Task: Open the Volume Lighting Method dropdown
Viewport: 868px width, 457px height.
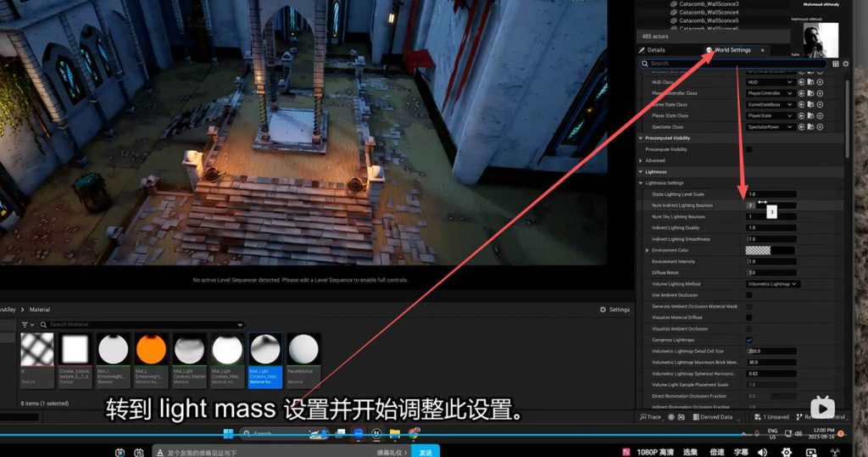Action: tap(771, 284)
